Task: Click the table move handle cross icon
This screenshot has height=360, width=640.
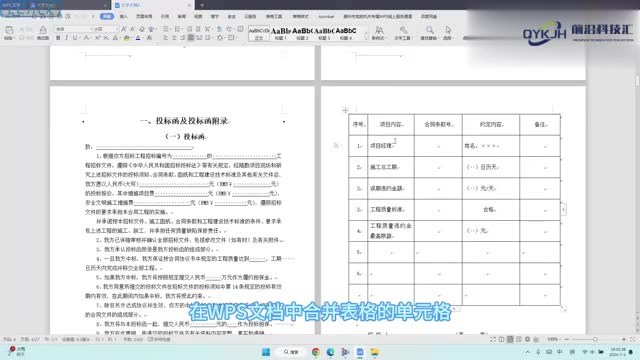Action: pos(345,110)
